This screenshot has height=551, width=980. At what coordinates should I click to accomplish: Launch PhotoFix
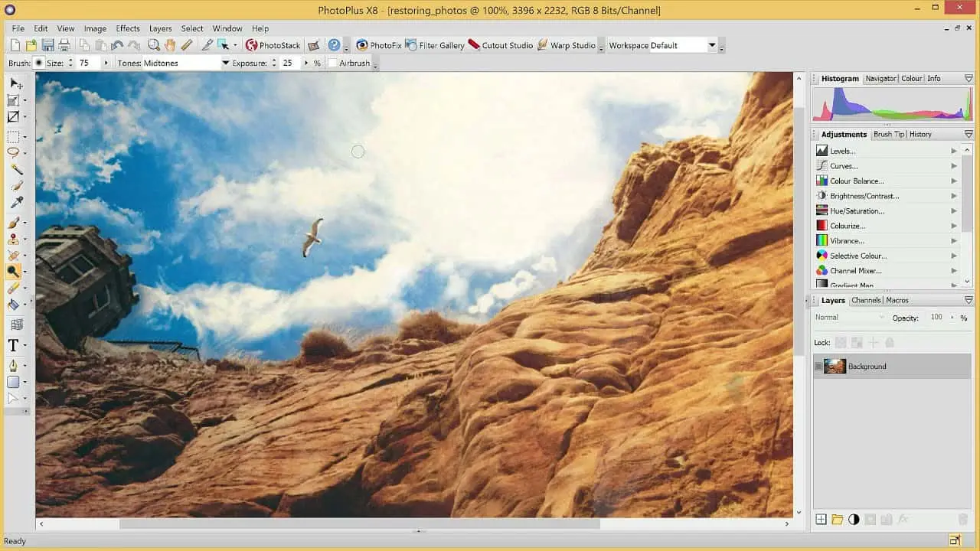coord(379,45)
